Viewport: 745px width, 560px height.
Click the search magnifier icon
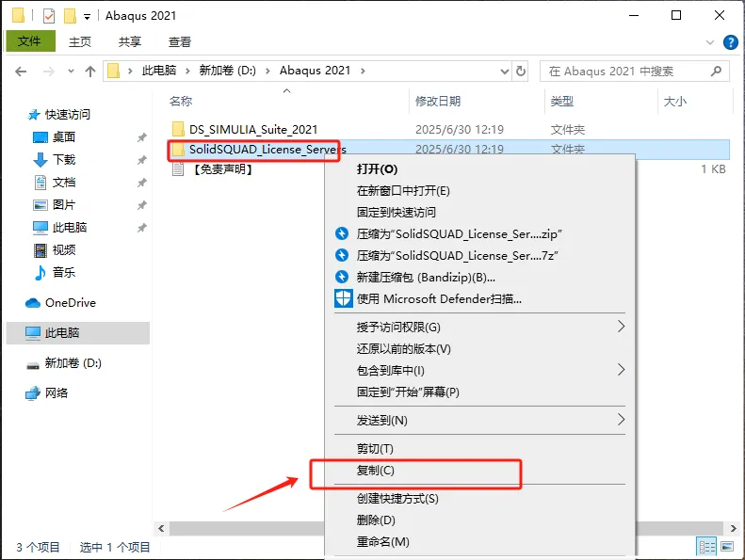[x=716, y=72]
